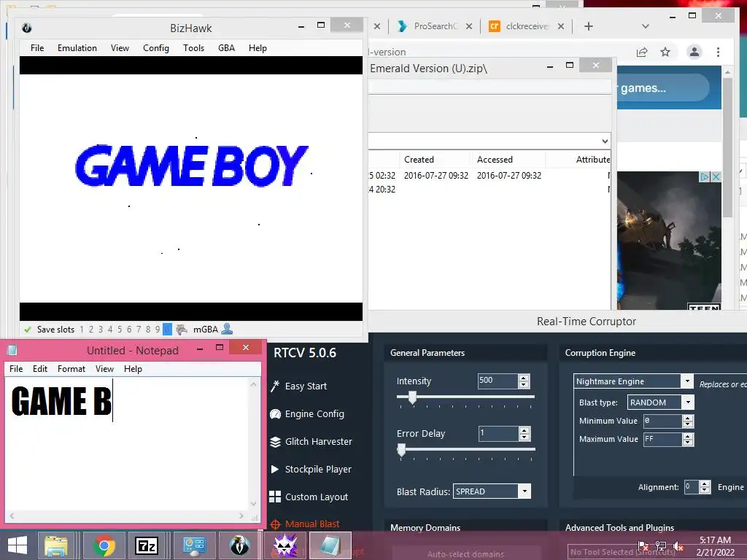Click the green checkmark icon in the BizHawk status bar

[28, 330]
